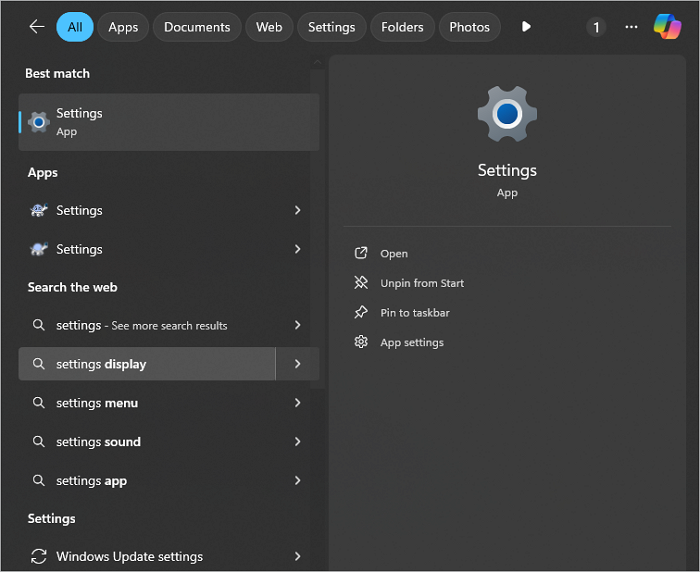Click the back arrow in search header
The height and width of the screenshot is (572, 700).
(x=37, y=27)
